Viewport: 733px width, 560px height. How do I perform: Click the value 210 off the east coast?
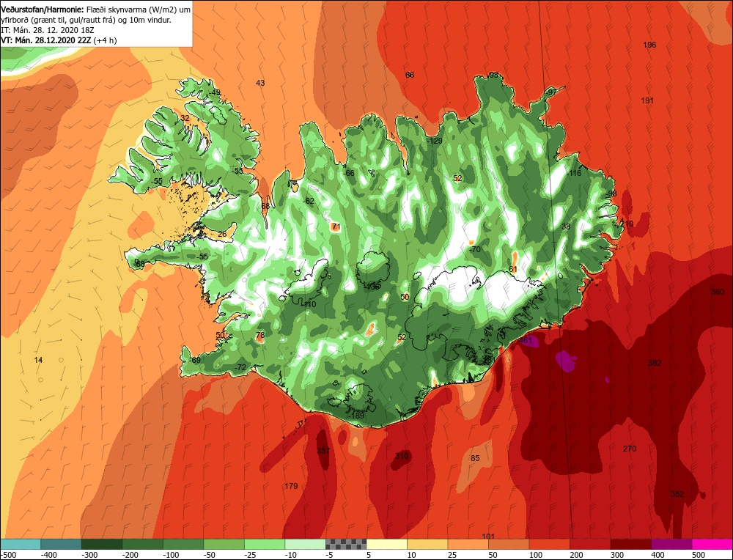coord(625,224)
